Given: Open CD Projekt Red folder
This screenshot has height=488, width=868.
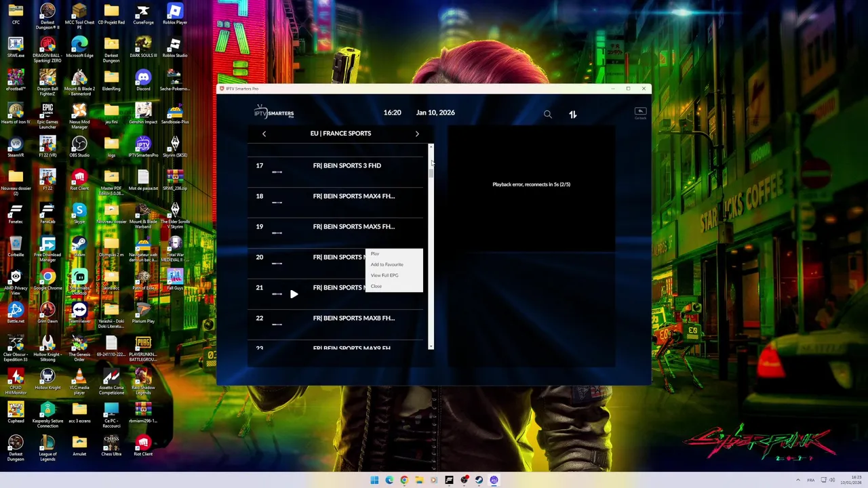Looking at the screenshot, I should (x=111, y=14).
